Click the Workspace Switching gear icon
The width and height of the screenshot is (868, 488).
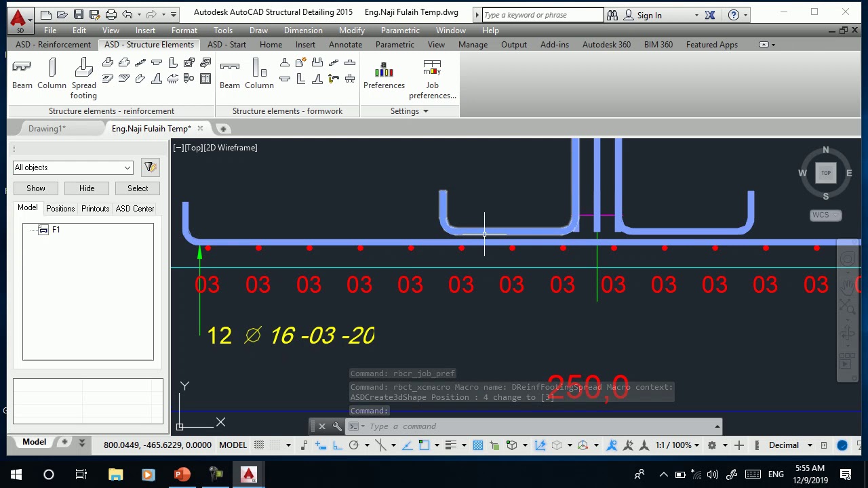[712, 445]
